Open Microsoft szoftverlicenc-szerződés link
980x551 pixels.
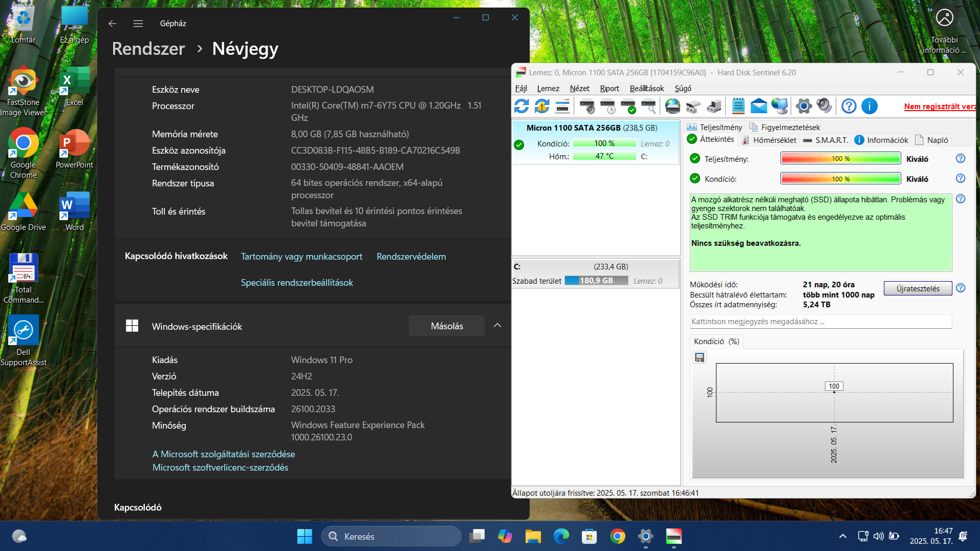[x=220, y=468]
